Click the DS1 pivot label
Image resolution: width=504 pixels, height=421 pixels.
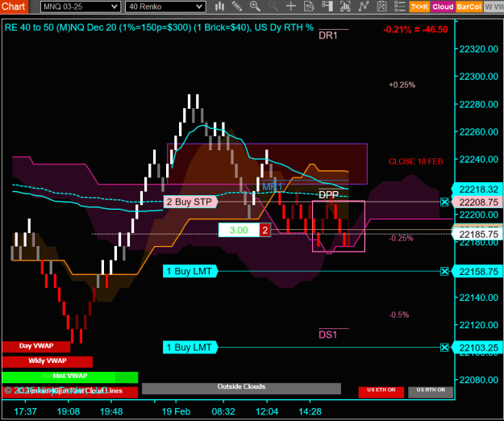click(x=327, y=335)
